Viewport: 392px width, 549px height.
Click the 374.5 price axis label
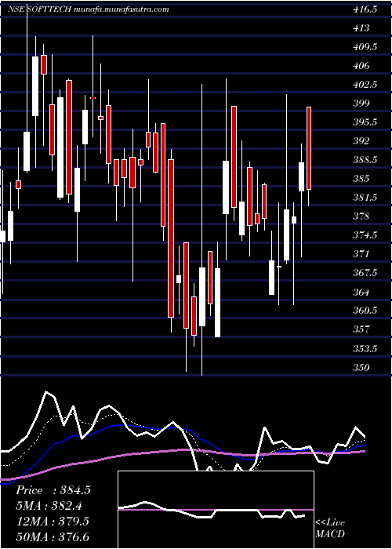[365, 235]
